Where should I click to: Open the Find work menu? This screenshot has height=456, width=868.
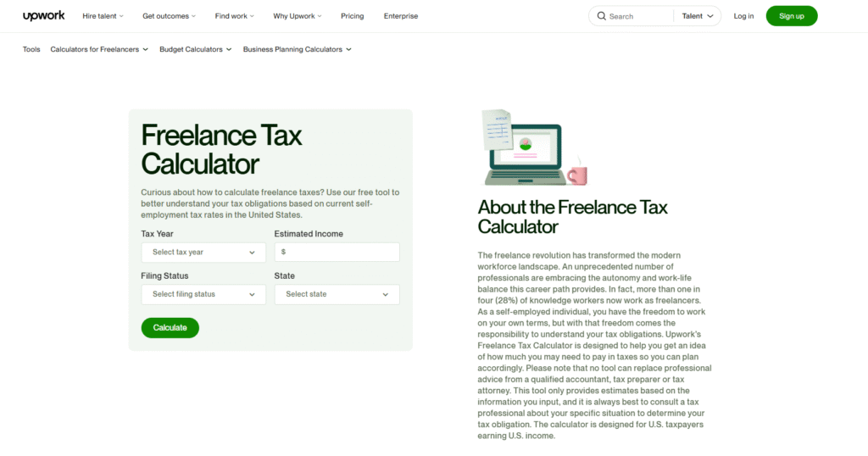tap(234, 16)
